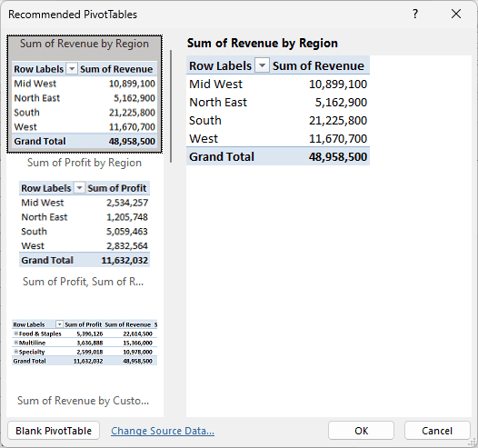Open the Change Source Data link
The width and height of the screenshot is (478, 448).
pyautogui.click(x=163, y=431)
